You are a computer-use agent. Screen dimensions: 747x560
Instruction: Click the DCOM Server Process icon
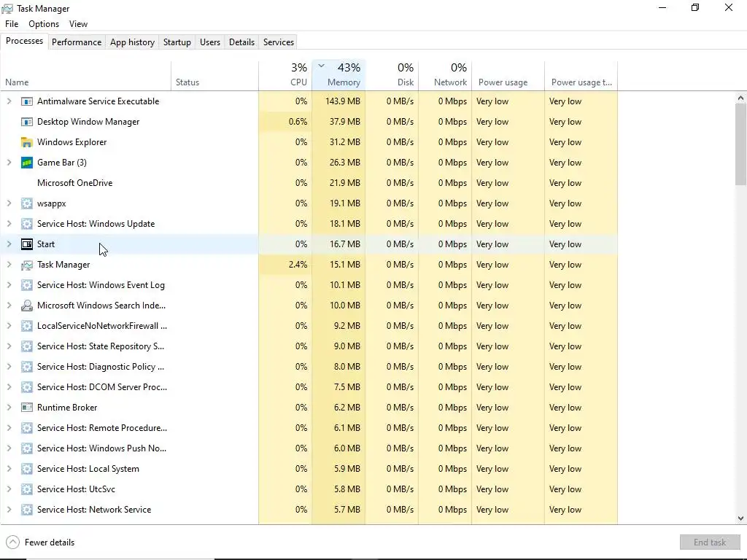coord(27,387)
